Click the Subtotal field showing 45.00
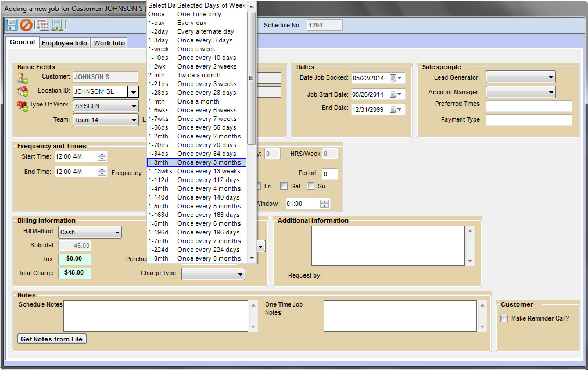Image resolution: width=588 pixels, height=370 pixels. (x=74, y=246)
